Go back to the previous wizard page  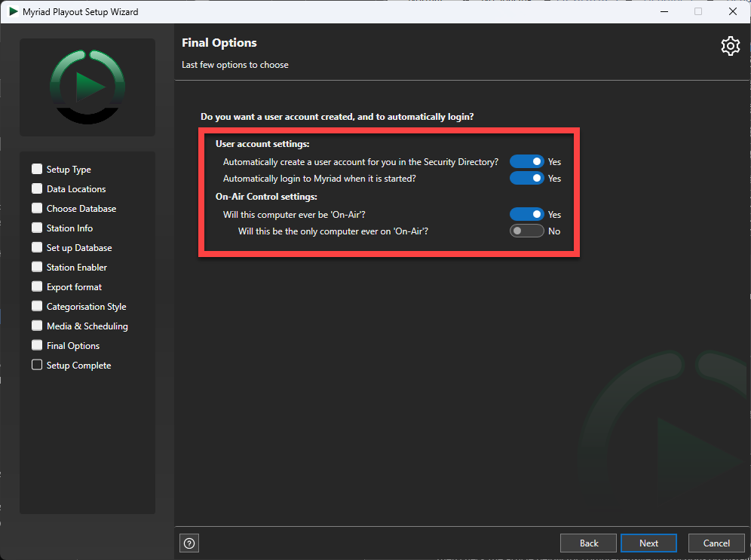588,543
